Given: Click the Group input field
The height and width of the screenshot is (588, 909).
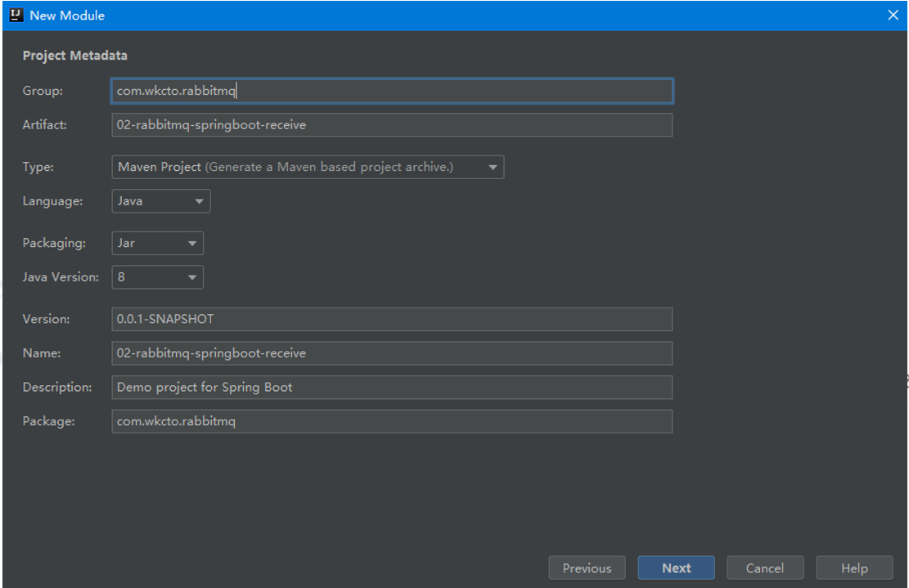Looking at the screenshot, I should point(392,91).
